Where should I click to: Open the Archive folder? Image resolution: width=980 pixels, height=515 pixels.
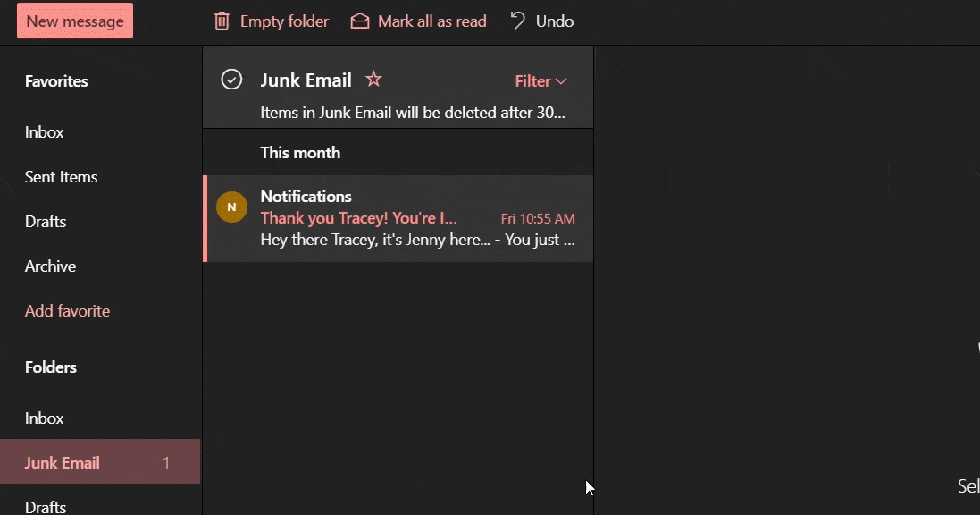click(50, 266)
